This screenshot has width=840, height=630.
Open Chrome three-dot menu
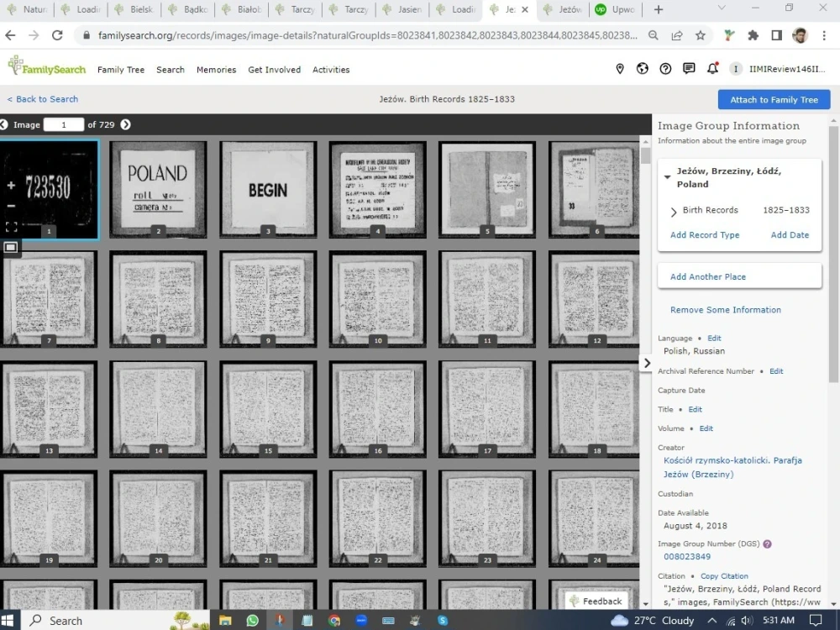click(824, 35)
